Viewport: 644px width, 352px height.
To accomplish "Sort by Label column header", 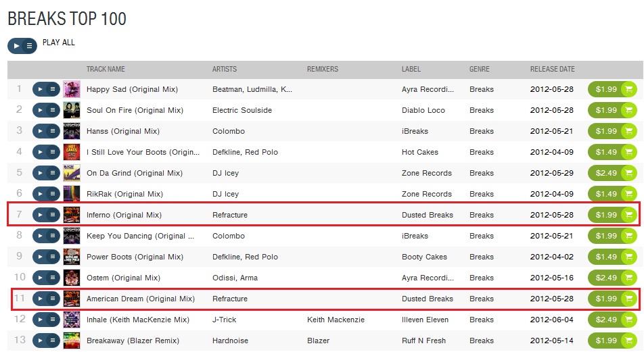I will click(411, 69).
